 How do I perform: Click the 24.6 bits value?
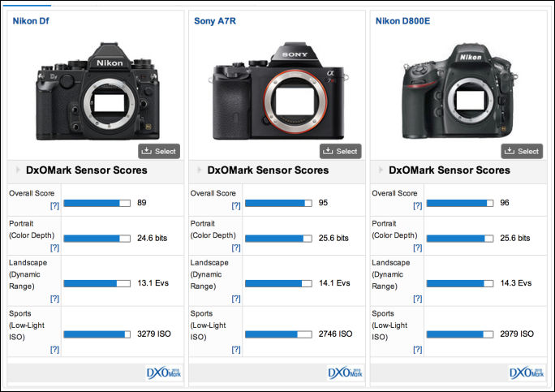pyautogui.click(x=153, y=238)
